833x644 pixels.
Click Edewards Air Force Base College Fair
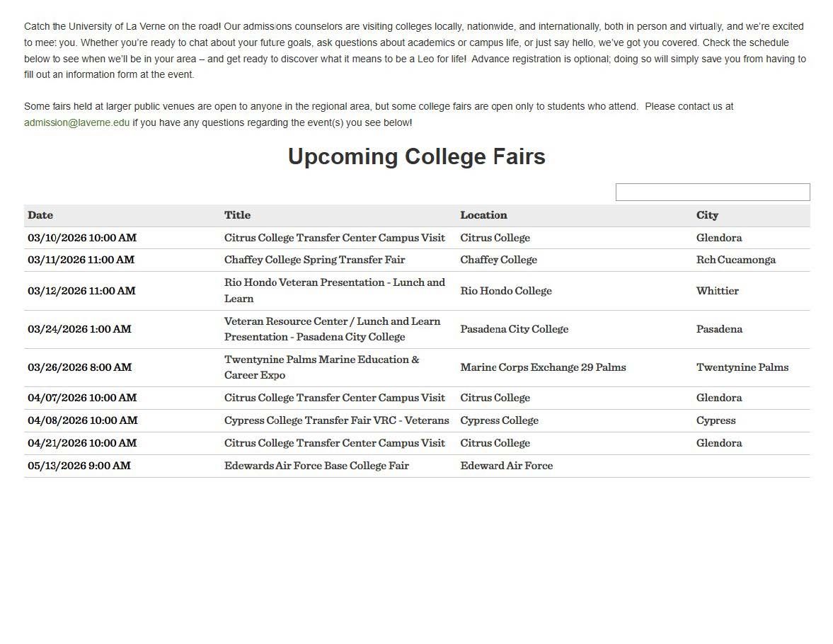click(316, 466)
